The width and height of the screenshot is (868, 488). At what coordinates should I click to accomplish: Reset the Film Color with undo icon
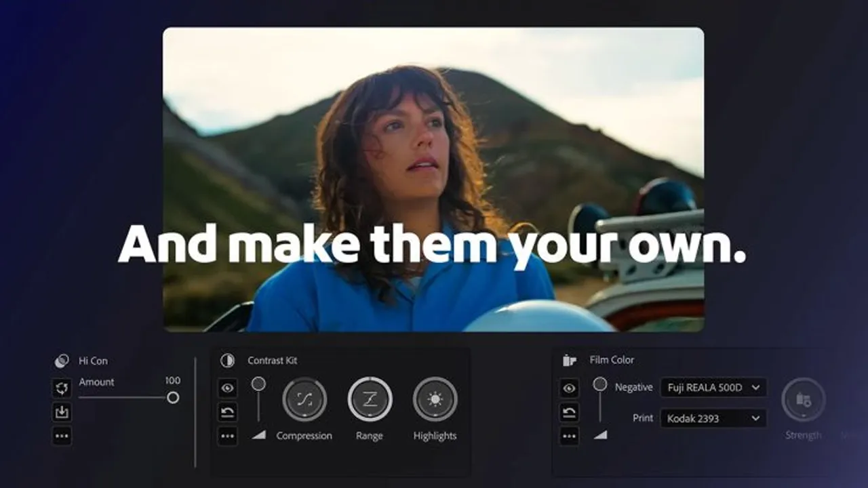(570, 411)
